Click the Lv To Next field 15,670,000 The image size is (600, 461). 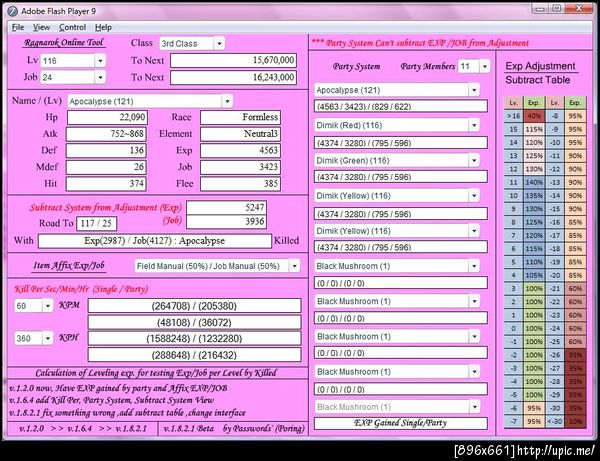[x=233, y=60]
